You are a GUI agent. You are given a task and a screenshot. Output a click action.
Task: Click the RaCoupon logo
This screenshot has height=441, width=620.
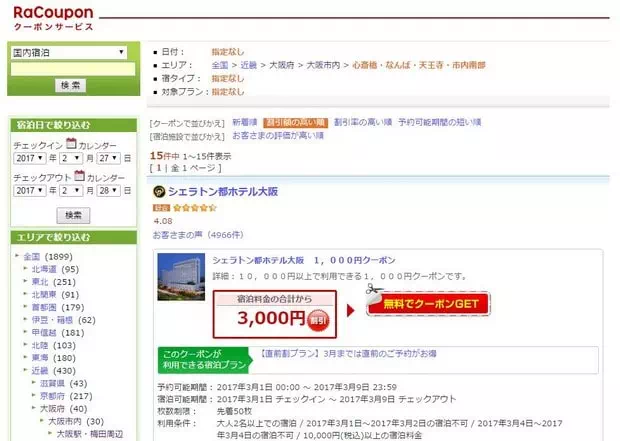tap(53, 18)
